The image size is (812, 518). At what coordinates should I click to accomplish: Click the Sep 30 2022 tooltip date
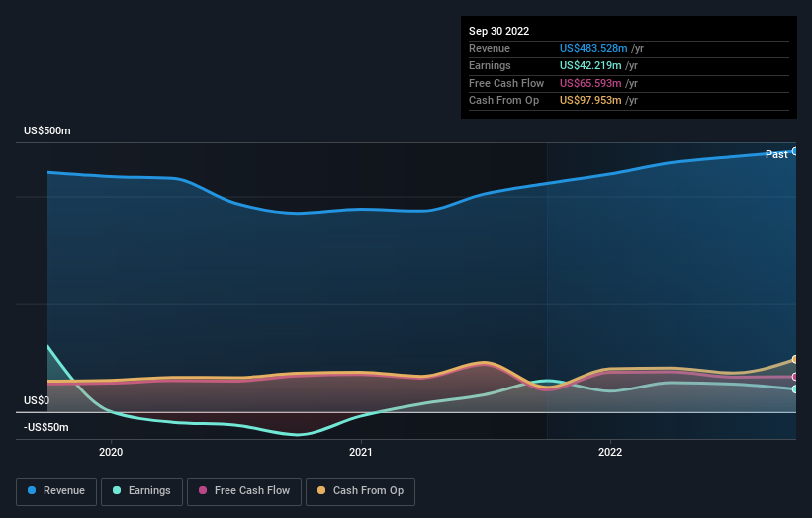[x=498, y=31]
